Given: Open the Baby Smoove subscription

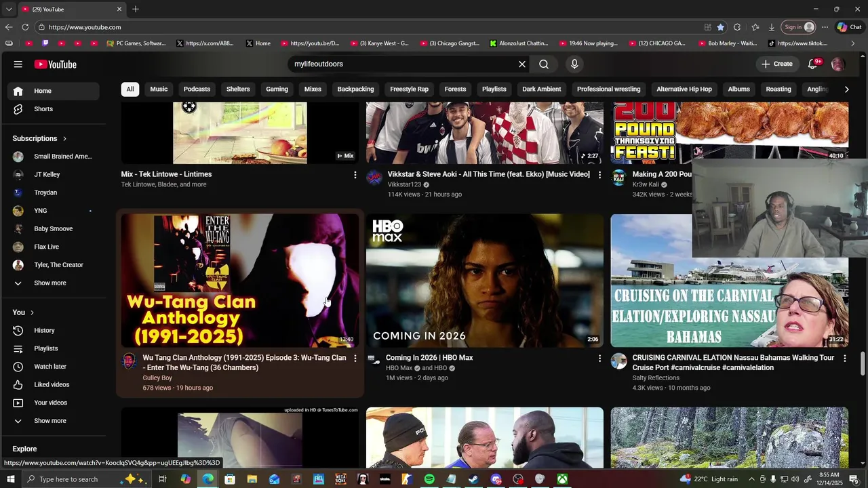Looking at the screenshot, I should coord(53,229).
